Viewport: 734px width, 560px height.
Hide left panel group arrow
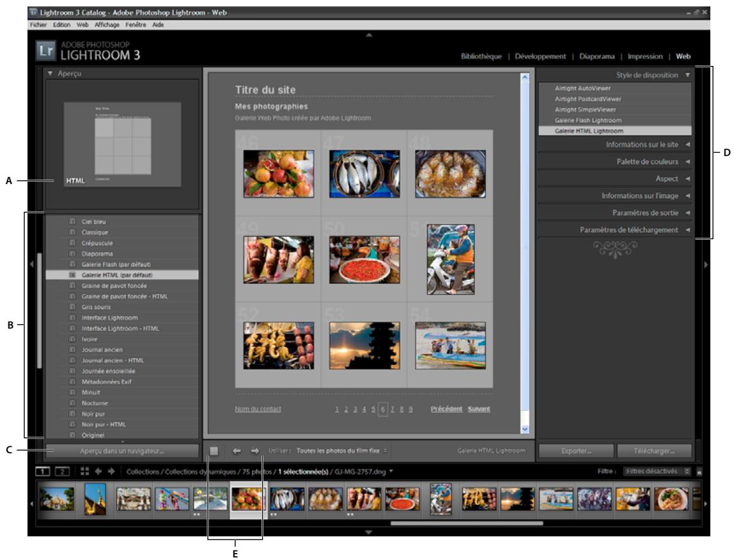[x=31, y=265]
